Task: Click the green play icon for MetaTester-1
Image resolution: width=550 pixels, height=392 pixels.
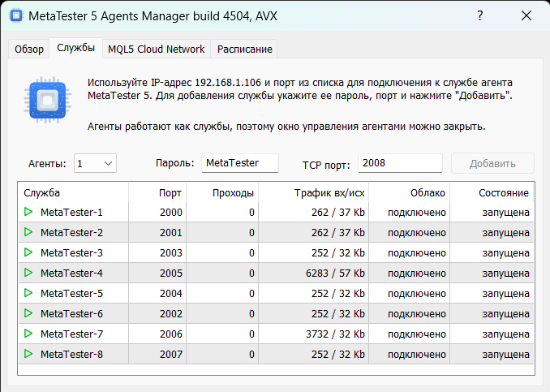Action: pyautogui.click(x=28, y=212)
